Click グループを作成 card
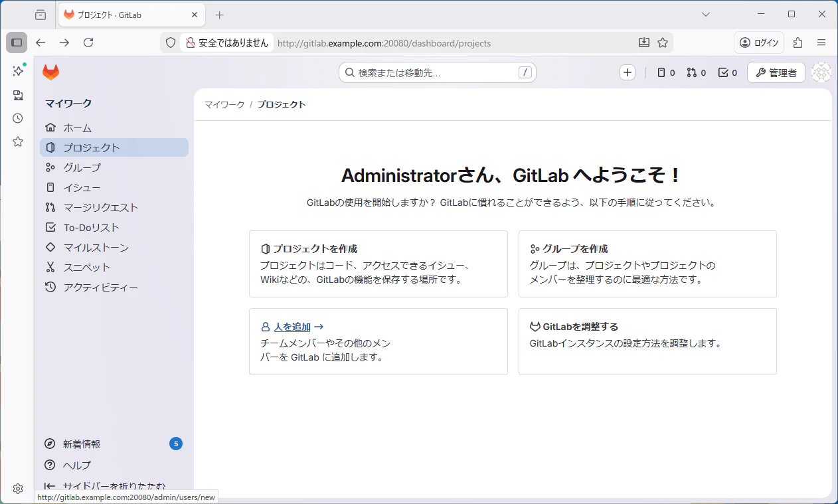This screenshot has width=838, height=504. coord(647,264)
